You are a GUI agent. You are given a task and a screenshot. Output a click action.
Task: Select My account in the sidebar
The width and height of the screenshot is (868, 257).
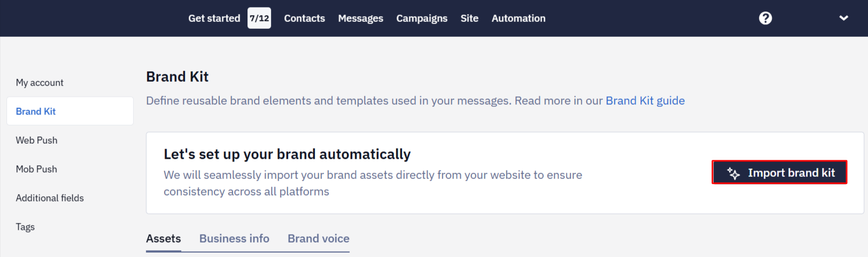pos(40,82)
